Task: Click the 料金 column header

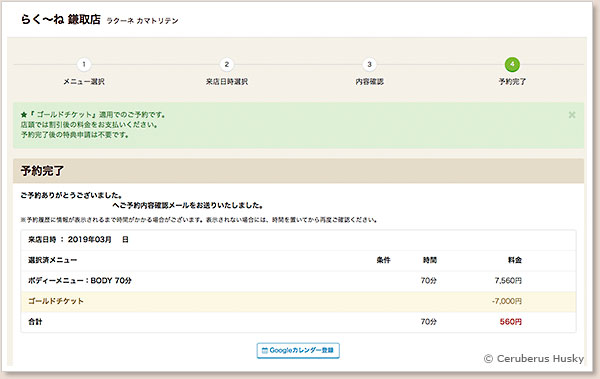Action: [515, 260]
